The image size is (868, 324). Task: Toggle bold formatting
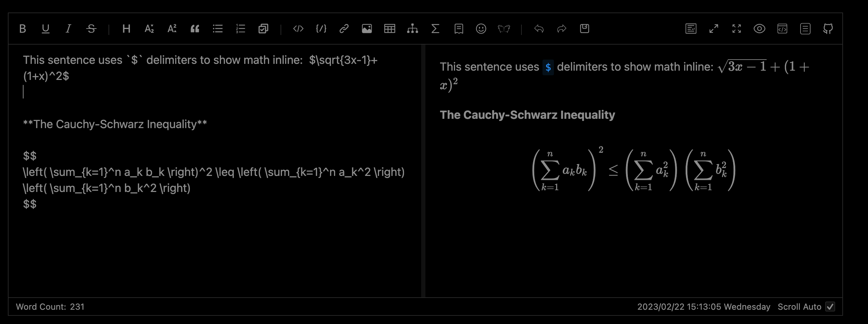tap(22, 29)
